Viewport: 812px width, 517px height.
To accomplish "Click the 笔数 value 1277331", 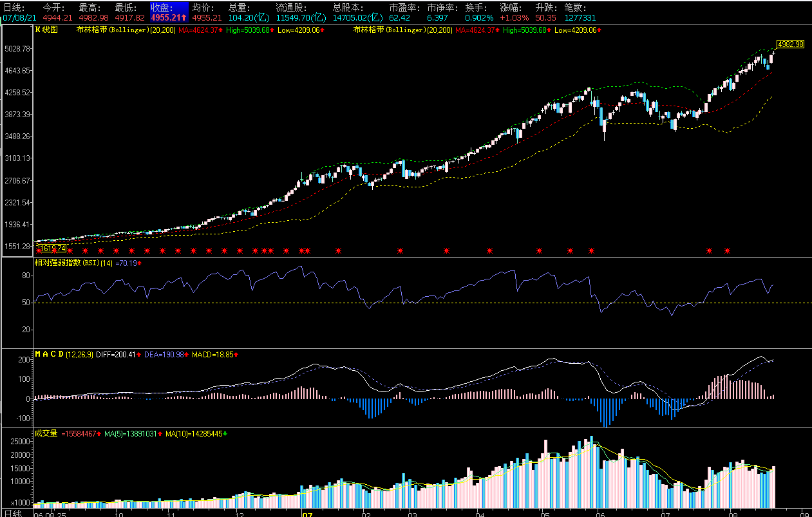I will click(x=580, y=18).
